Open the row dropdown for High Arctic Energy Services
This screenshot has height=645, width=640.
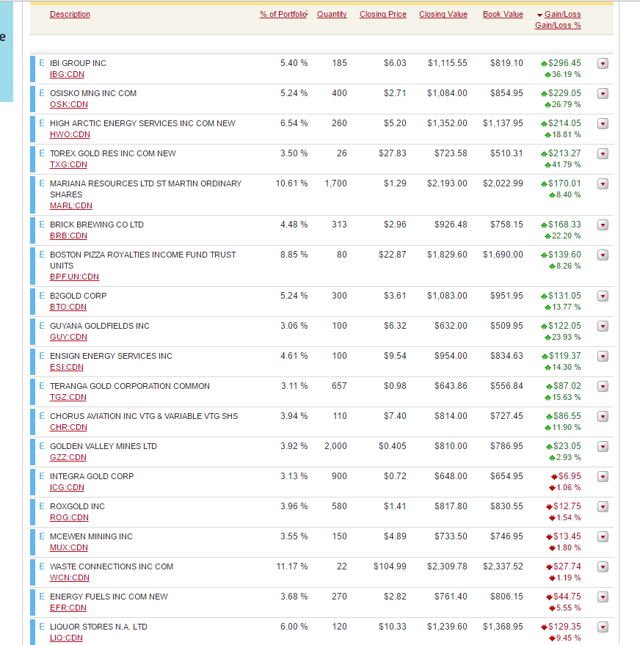(603, 124)
